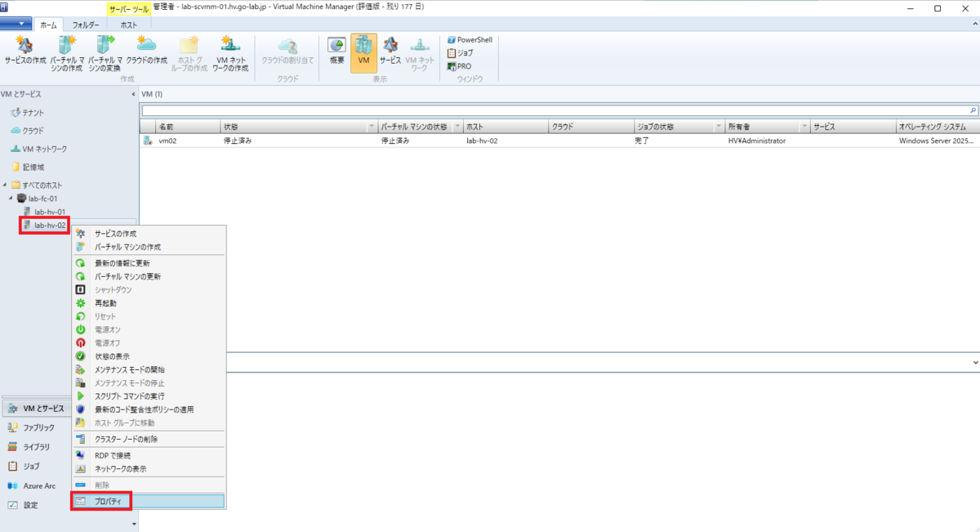Click the クラウド item in the navigation pane

coord(27,131)
